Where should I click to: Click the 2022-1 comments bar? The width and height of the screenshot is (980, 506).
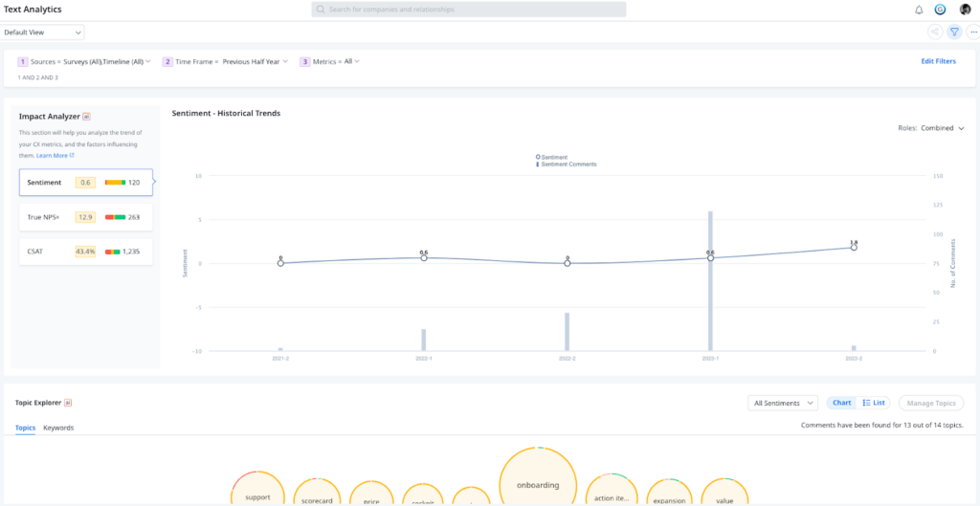(x=424, y=340)
